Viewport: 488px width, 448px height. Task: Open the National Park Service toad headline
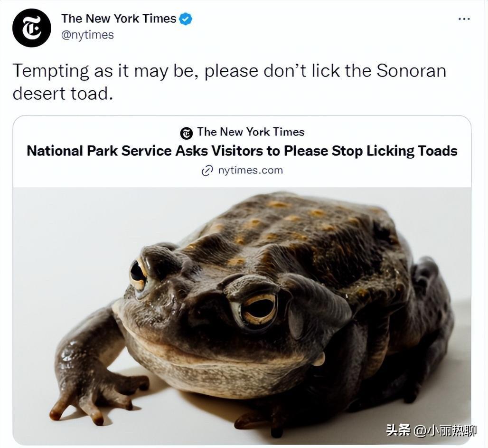click(242, 151)
